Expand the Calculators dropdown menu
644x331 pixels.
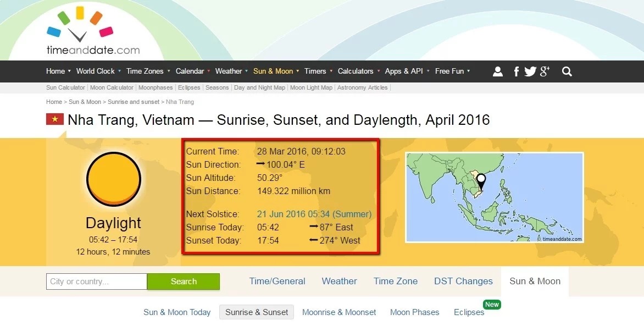click(358, 71)
